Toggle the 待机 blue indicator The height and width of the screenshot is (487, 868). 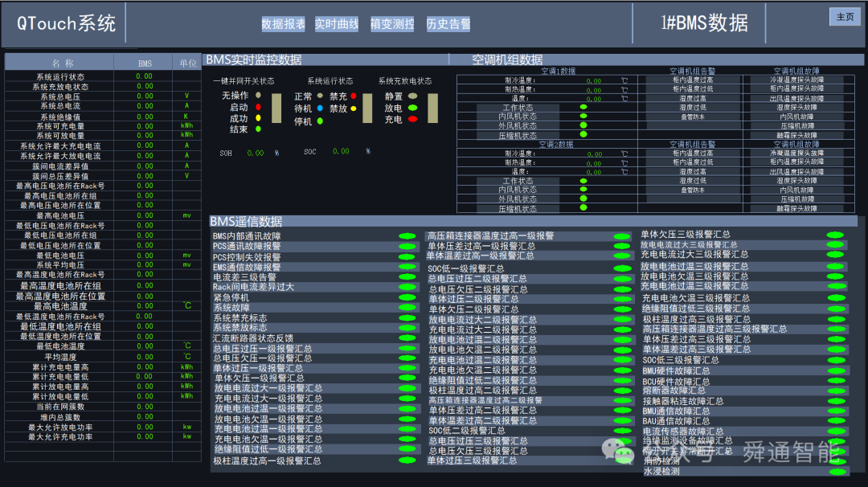[x=318, y=109]
